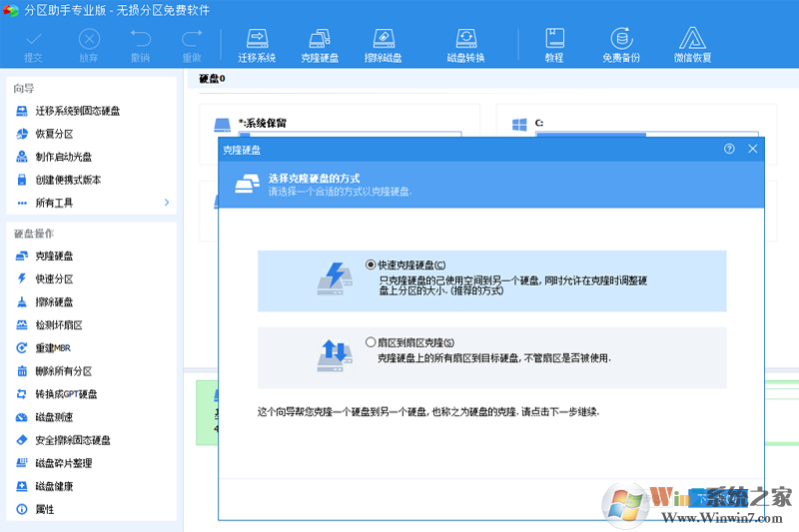799x532 pixels.
Task: Open the 迁移系统 tool in toolbar
Action: click(257, 46)
